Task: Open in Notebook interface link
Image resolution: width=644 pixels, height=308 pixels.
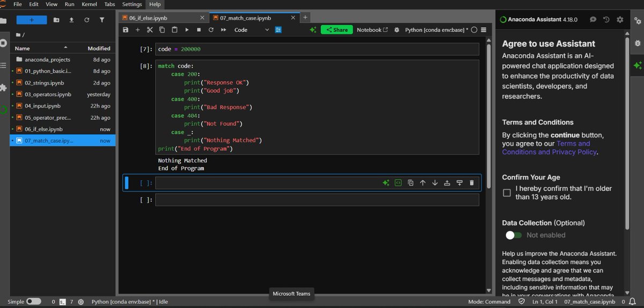Action: [x=372, y=30]
